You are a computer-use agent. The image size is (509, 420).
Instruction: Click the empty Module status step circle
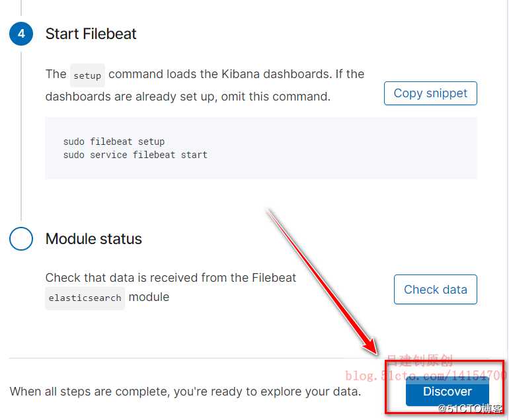21,239
